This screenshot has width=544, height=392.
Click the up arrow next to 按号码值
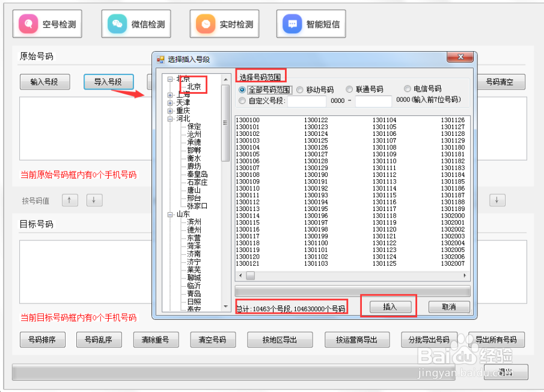70,200
